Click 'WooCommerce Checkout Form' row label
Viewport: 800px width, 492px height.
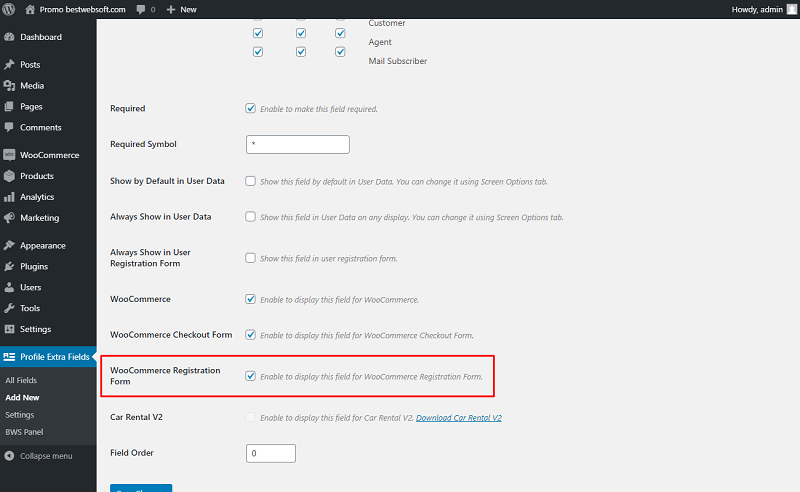click(x=171, y=335)
